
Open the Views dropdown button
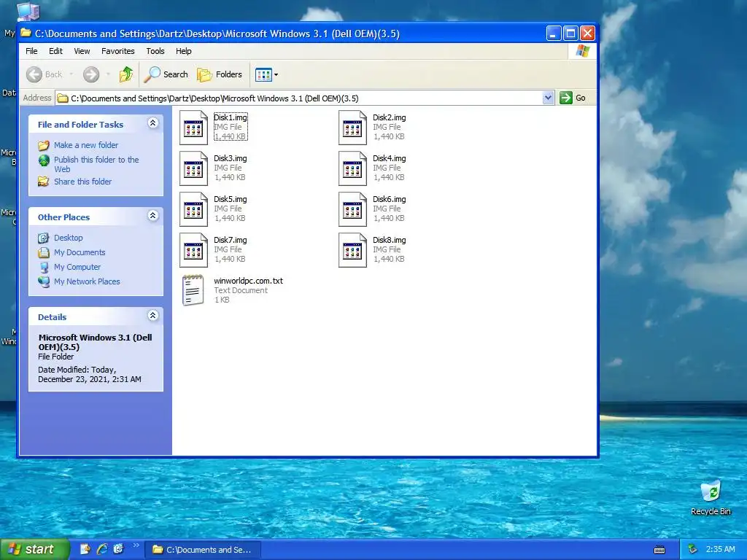pos(266,74)
